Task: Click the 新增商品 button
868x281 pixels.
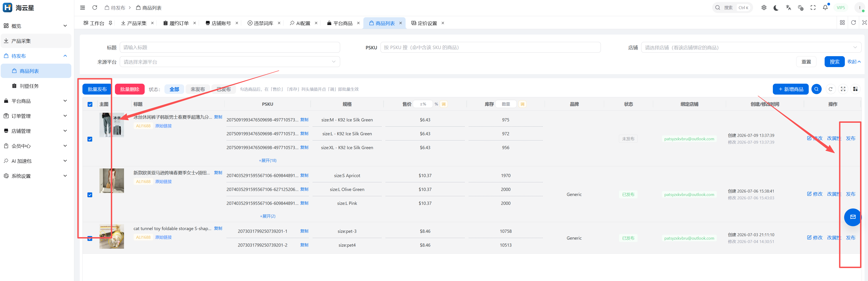Action: click(791, 89)
